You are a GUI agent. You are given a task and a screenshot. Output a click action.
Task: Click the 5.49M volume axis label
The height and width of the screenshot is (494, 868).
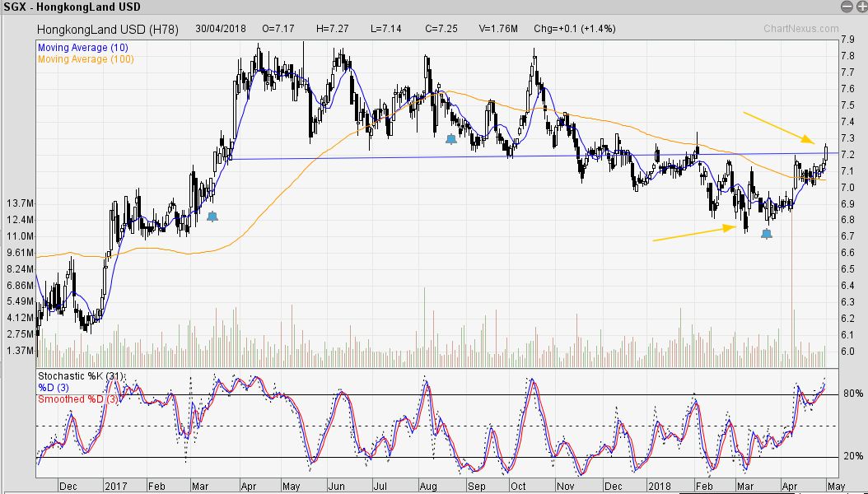coord(20,301)
